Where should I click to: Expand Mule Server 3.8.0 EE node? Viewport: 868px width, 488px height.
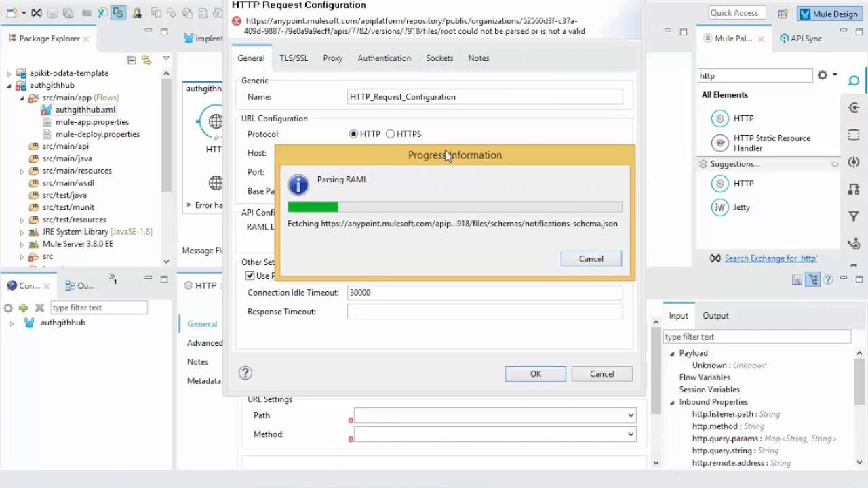coord(22,244)
